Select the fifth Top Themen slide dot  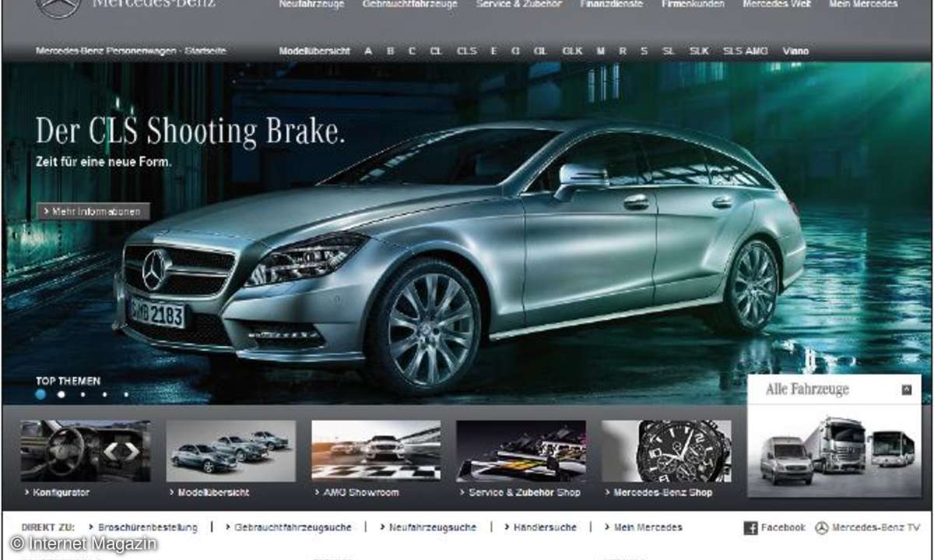tap(126, 394)
